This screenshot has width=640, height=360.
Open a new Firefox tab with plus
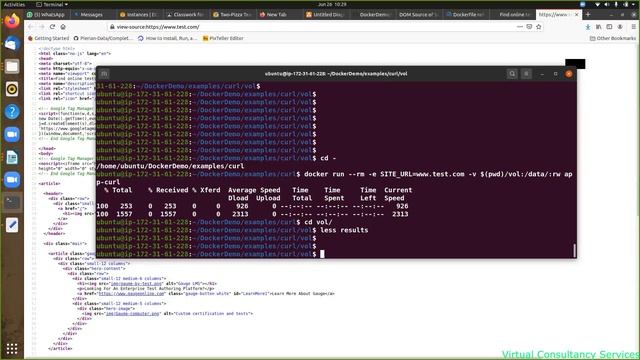(588, 14)
